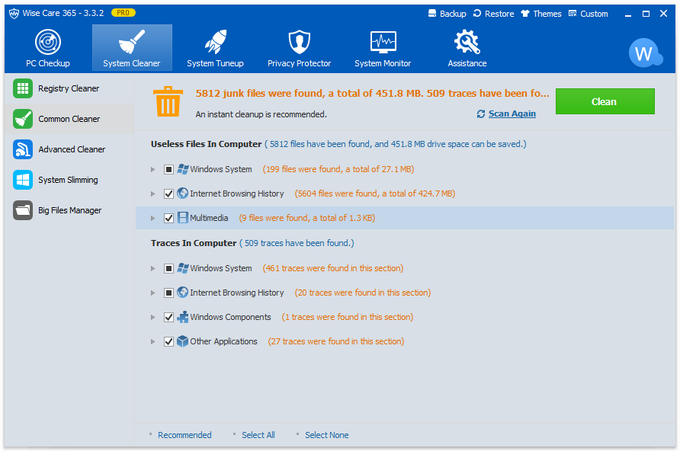
Task: Expand Internet Browsing History with 5604 files
Action: click(153, 194)
